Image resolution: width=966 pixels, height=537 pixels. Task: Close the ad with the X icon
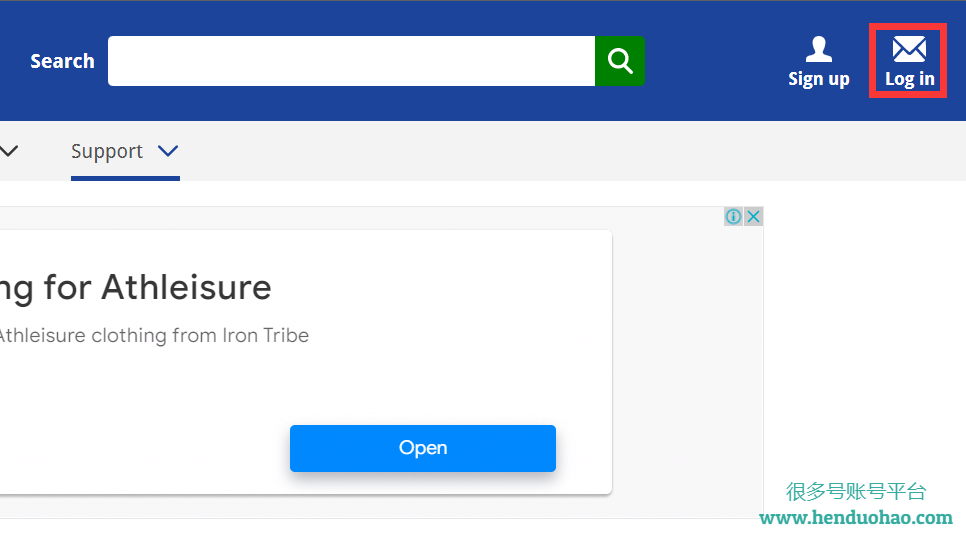[x=754, y=217]
